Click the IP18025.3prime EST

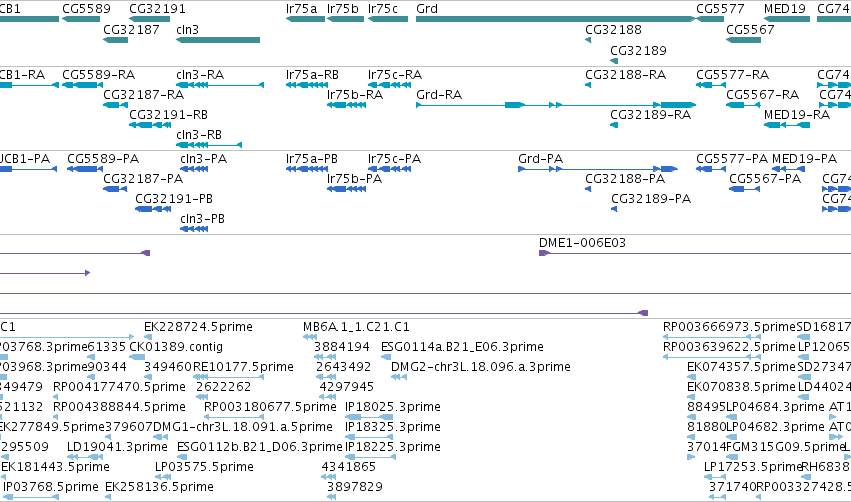[x=369, y=417]
